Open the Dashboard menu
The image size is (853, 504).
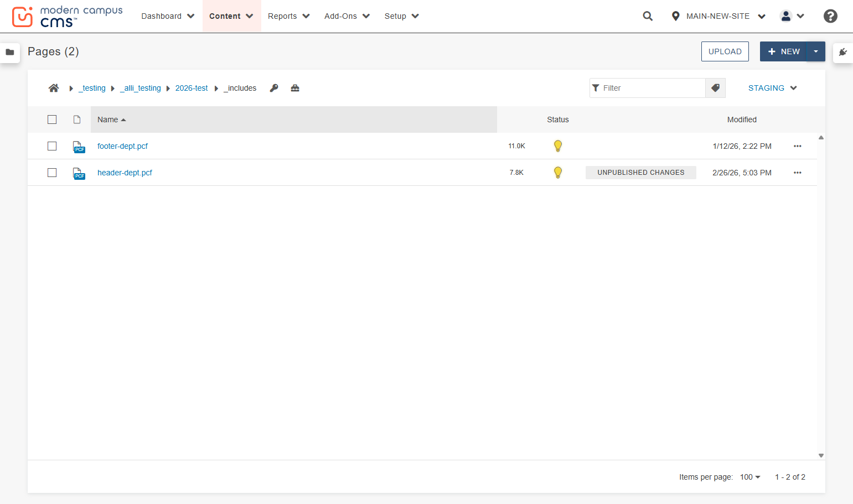(x=168, y=16)
